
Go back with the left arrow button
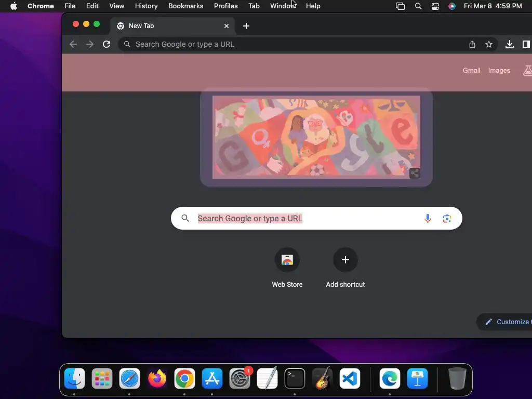coord(73,44)
